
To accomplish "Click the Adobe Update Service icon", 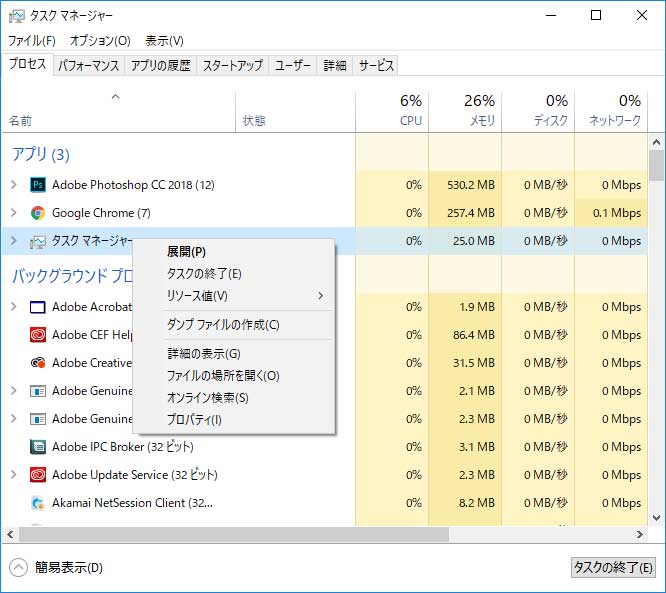I will tap(38, 475).
